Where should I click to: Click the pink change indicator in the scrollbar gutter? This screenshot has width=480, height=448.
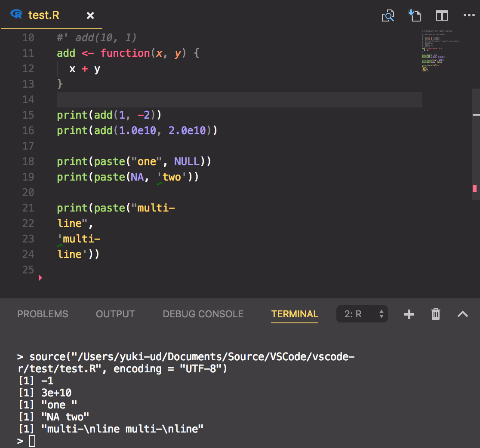(474, 187)
